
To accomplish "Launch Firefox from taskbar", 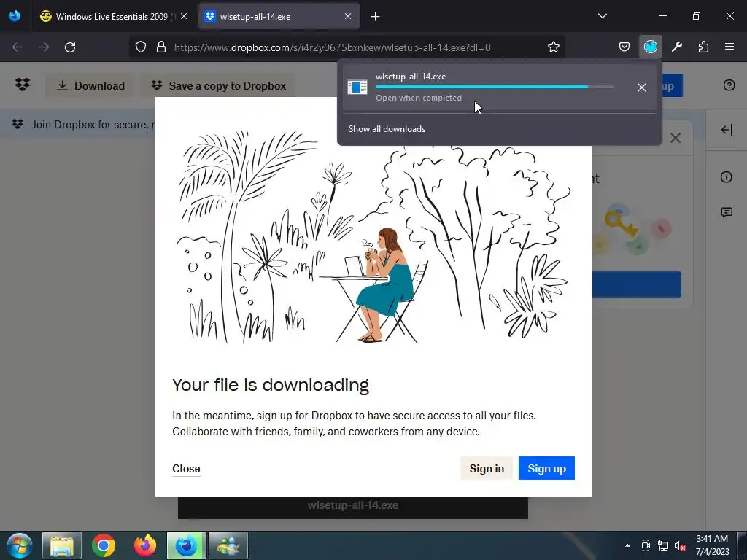I will (x=145, y=545).
